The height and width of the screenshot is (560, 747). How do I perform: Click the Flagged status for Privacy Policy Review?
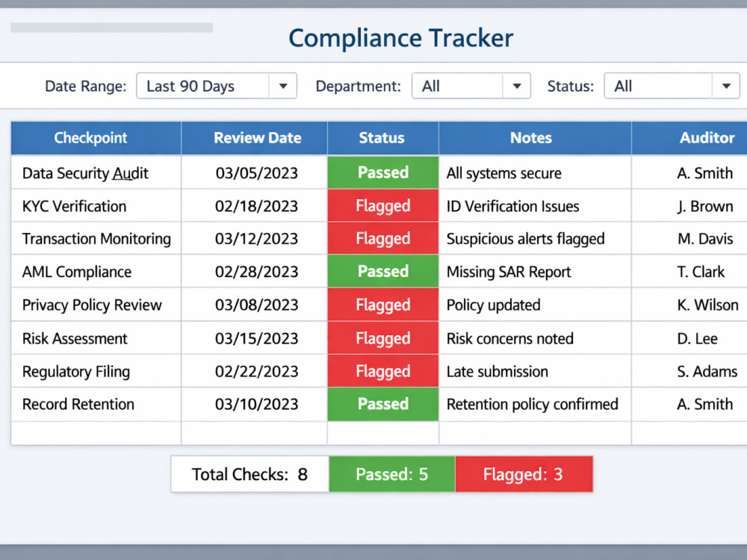(383, 305)
